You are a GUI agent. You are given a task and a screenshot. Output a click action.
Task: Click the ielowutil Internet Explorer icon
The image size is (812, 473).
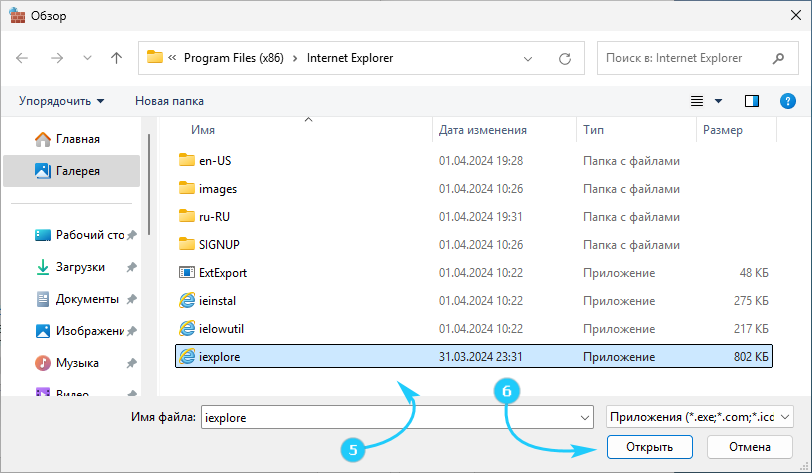[x=186, y=328]
